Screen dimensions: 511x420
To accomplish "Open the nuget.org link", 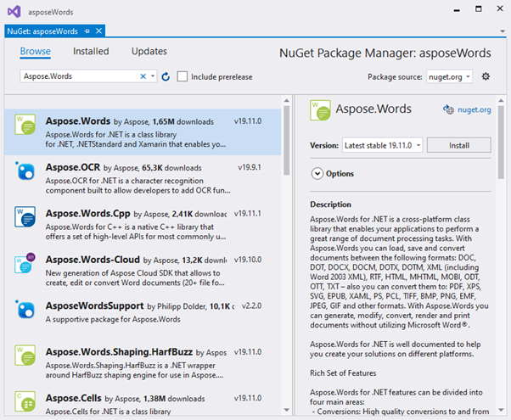I will (x=474, y=109).
